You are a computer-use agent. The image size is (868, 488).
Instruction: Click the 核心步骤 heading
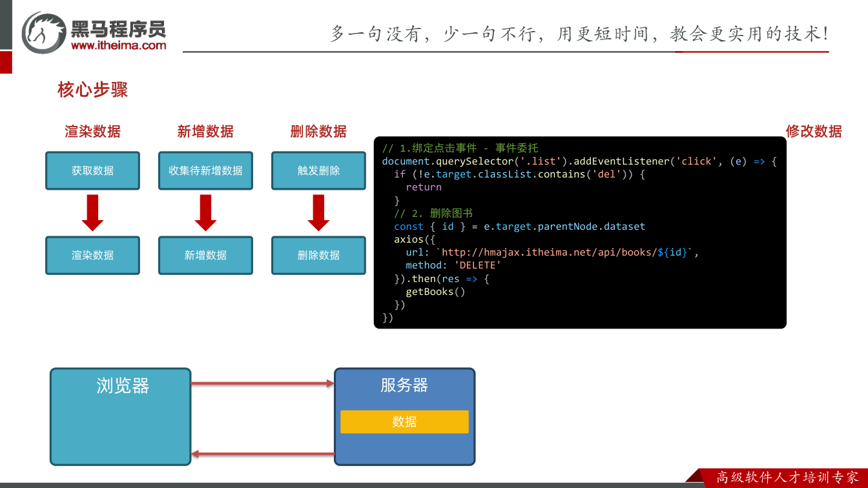[92, 90]
